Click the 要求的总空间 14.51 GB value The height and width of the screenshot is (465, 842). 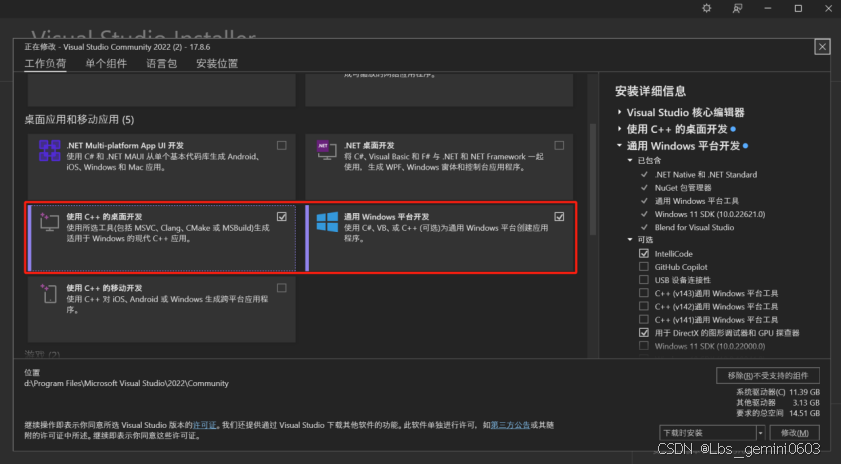804,413
